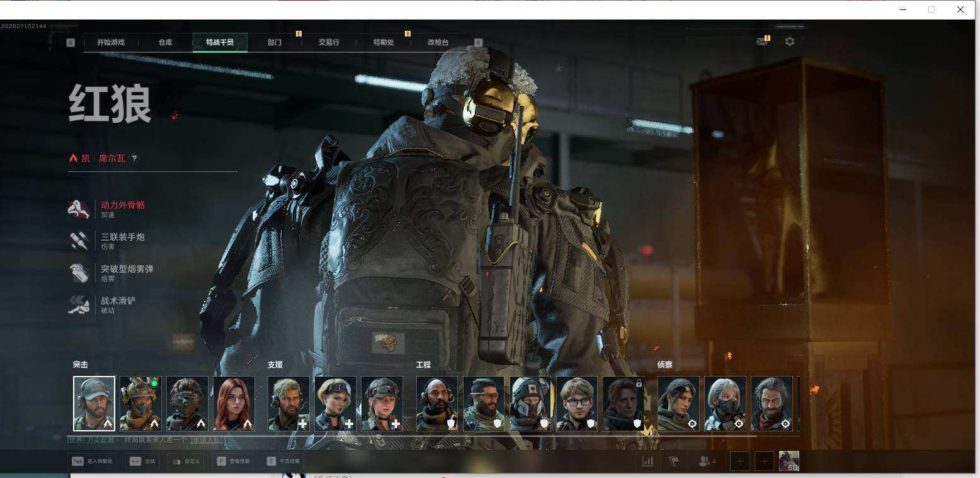Click the 动力外骨骼 skill name text

click(123, 205)
